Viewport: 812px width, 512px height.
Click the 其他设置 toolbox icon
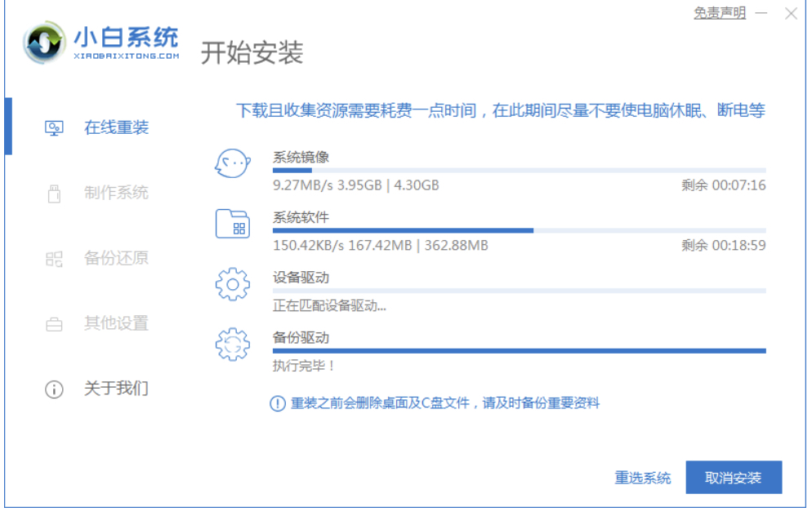(54, 324)
